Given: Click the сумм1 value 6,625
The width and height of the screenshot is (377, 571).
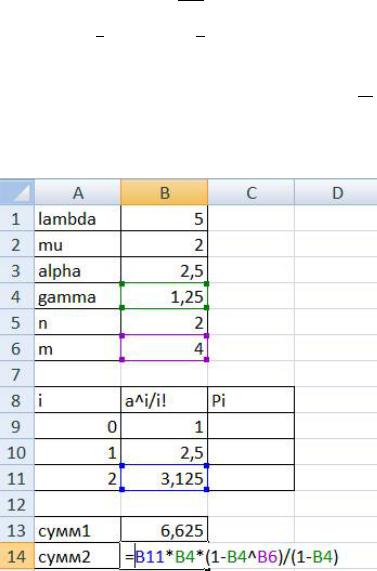Looking at the screenshot, I should [x=164, y=530].
